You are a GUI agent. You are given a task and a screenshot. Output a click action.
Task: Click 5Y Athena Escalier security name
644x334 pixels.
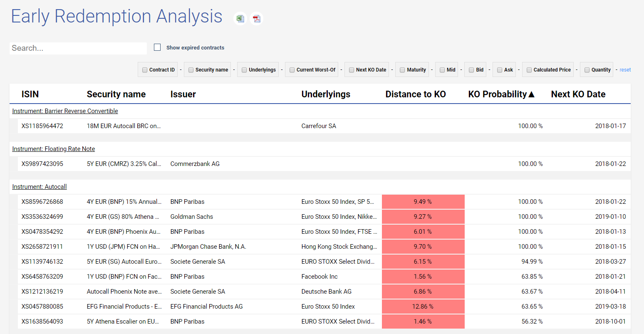click(x=123, y=322)
